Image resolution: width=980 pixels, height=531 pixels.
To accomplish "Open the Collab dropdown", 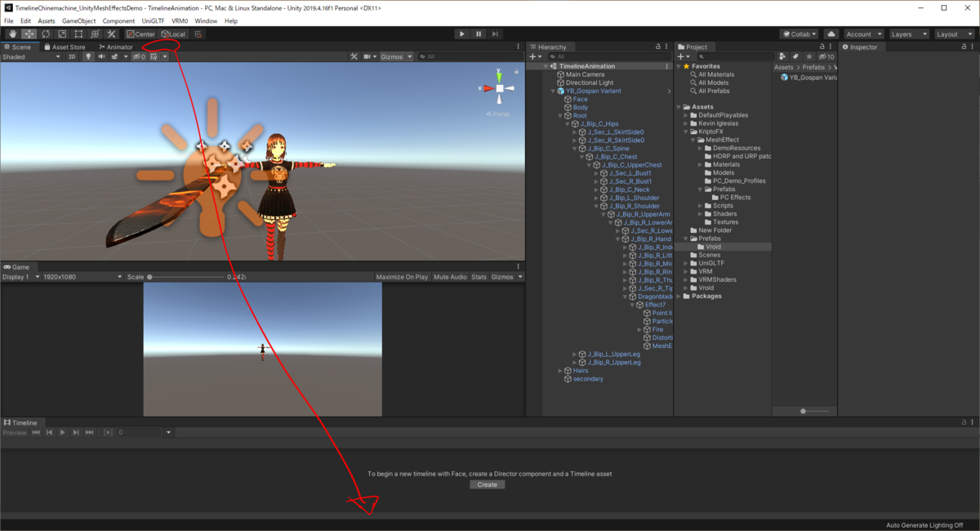I will 799,34.
